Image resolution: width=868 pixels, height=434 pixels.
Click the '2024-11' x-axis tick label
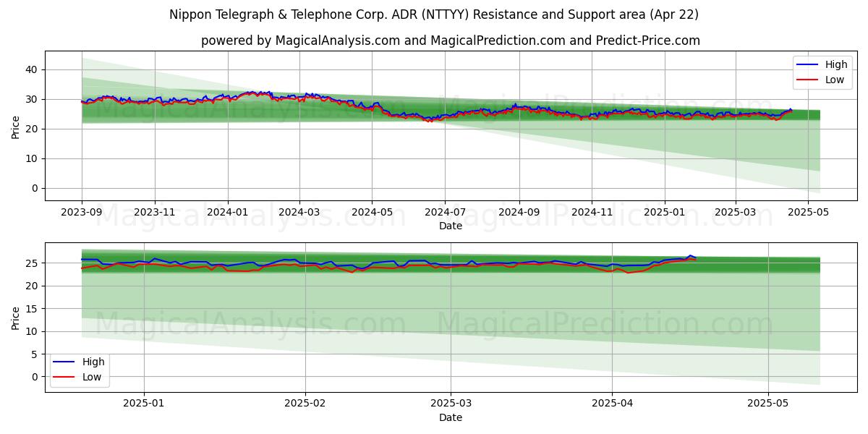[x=592, y=212]
